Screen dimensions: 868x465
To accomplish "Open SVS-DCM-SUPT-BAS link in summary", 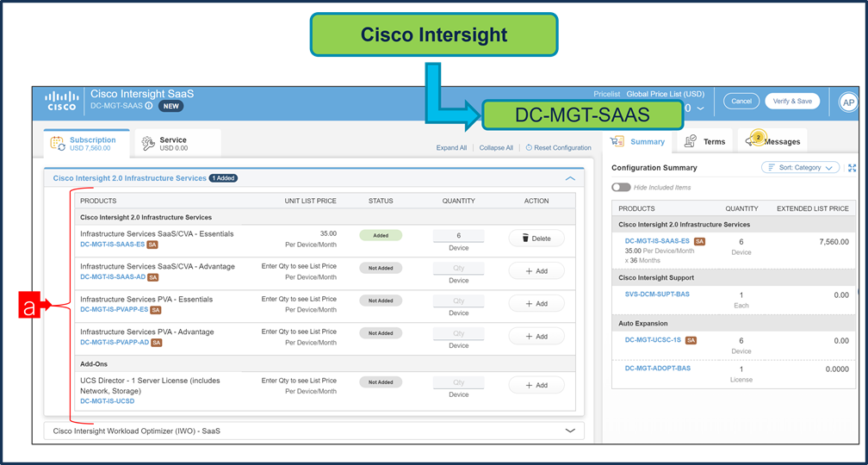I will pos(657,294).
